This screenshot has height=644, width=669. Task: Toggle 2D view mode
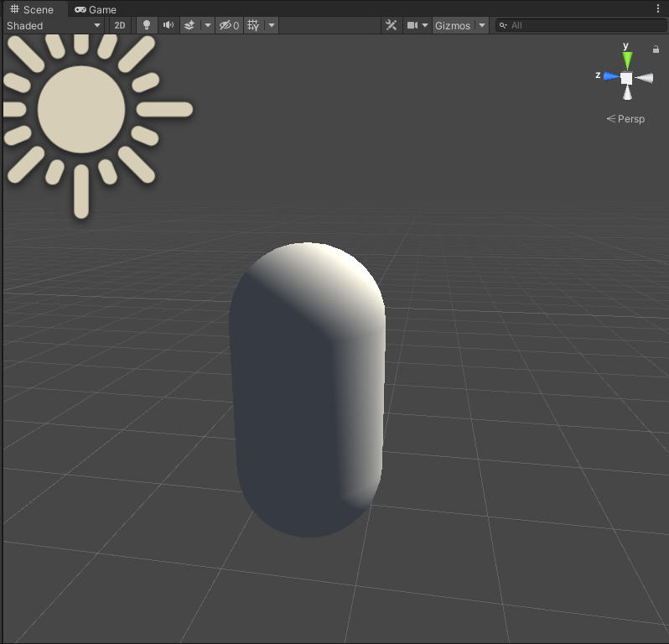(x=120, y=26)
